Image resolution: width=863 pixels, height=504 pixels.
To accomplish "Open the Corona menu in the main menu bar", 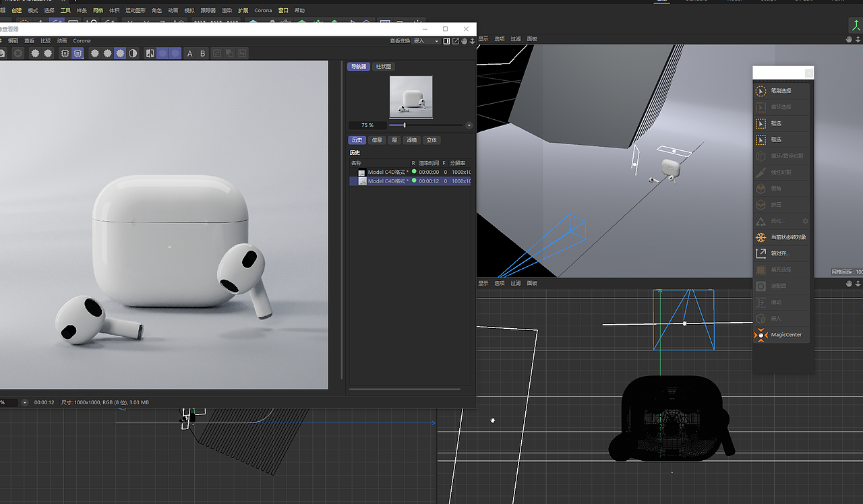I will click(263, 10).
